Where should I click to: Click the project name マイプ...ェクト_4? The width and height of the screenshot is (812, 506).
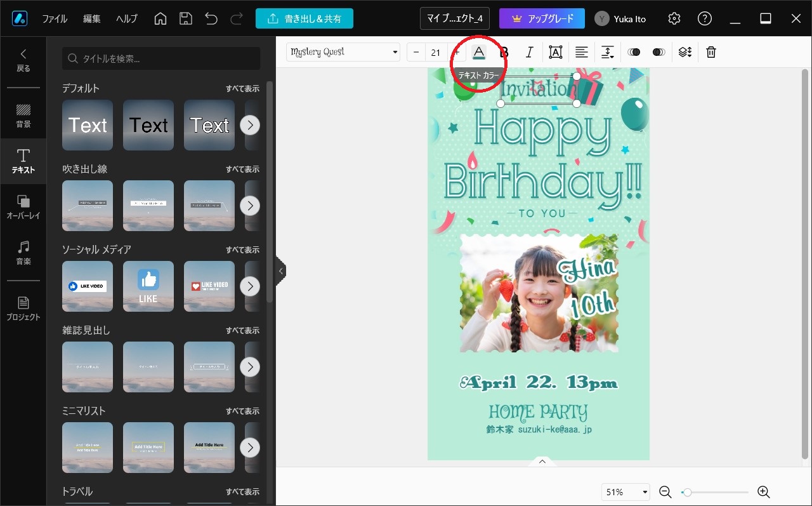click(455, 19)
